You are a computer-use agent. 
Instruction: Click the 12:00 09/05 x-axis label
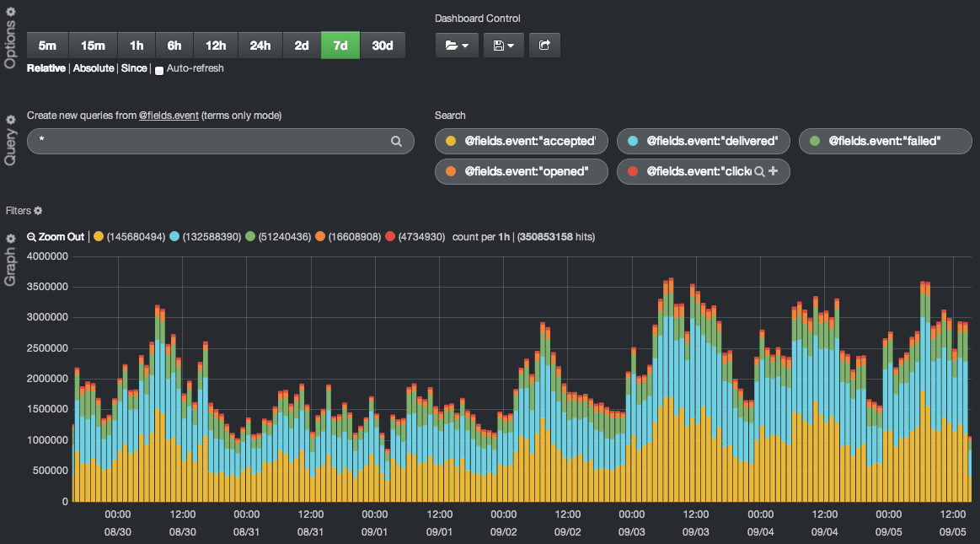[953, 523]
